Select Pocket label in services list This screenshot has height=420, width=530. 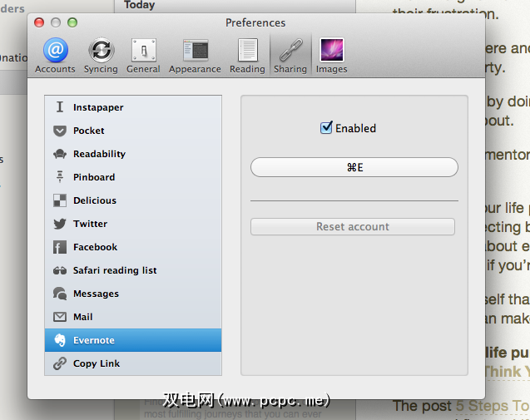[x=89, y=131]
